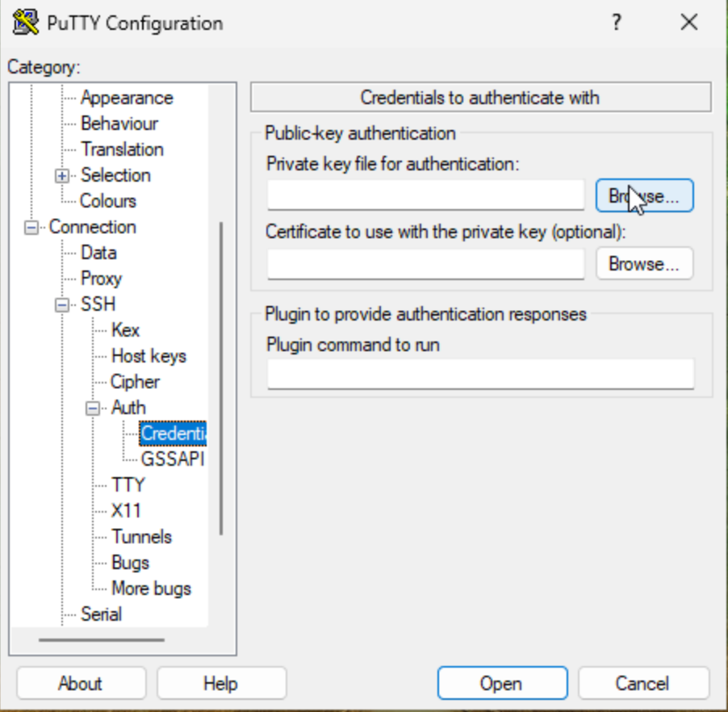Collapse the Connection tree node
This screenshot has height=712, width=728.
point(31,228)
